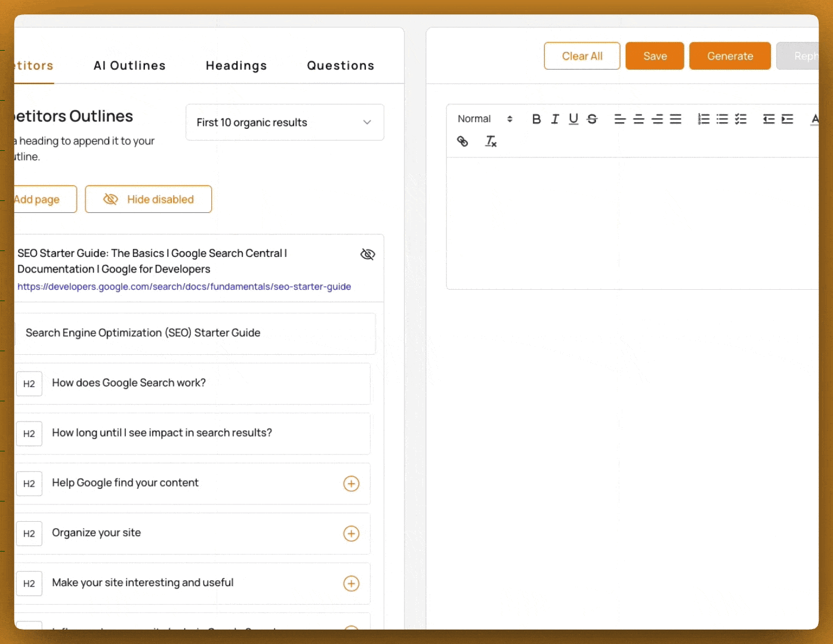Save the outline
This screenshot has height=644, width=833.
(x=655, y=56)
